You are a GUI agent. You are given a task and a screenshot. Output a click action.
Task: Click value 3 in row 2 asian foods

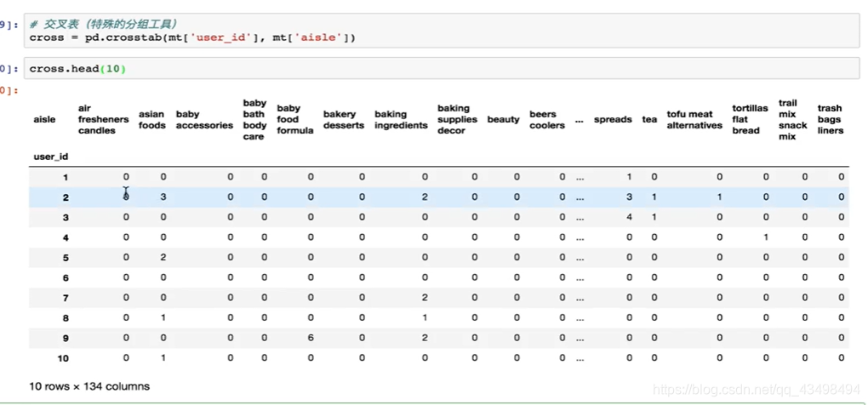pyautogui.click(x=163, y=197)
